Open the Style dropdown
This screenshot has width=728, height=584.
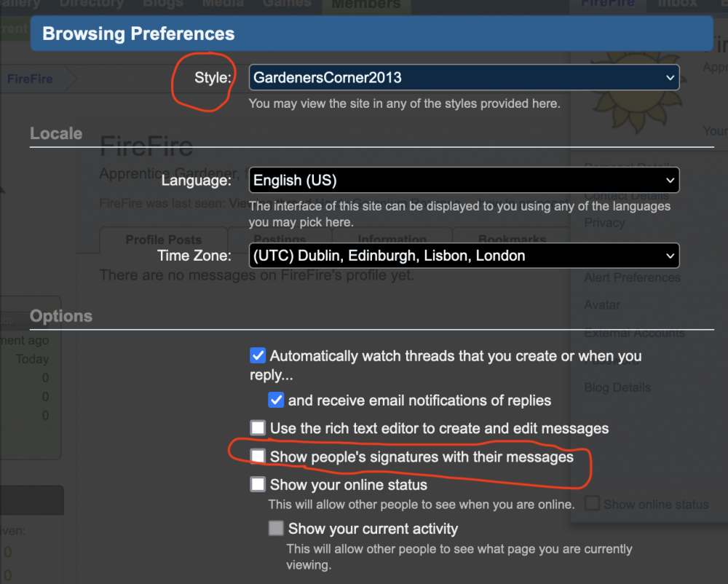(x=464, y=78)
